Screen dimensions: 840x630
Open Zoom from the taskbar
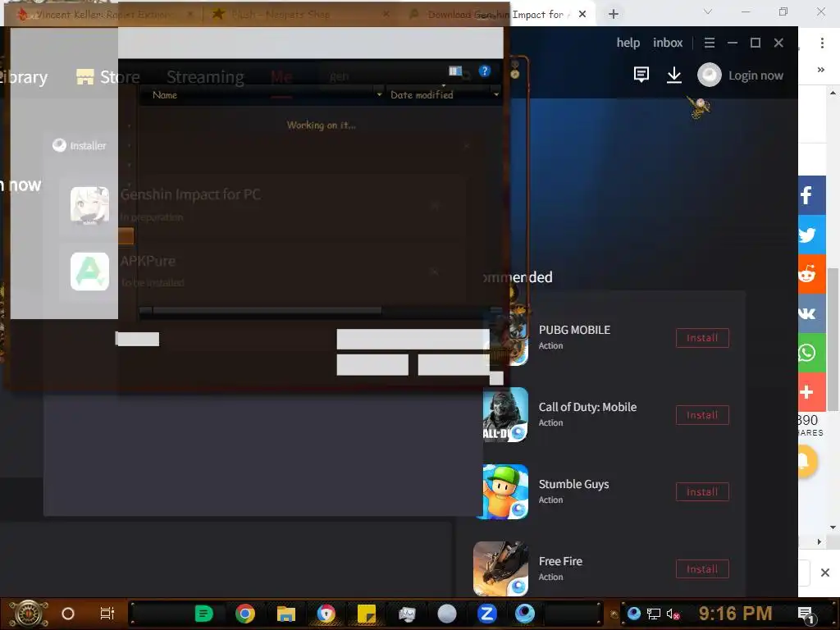486,614
